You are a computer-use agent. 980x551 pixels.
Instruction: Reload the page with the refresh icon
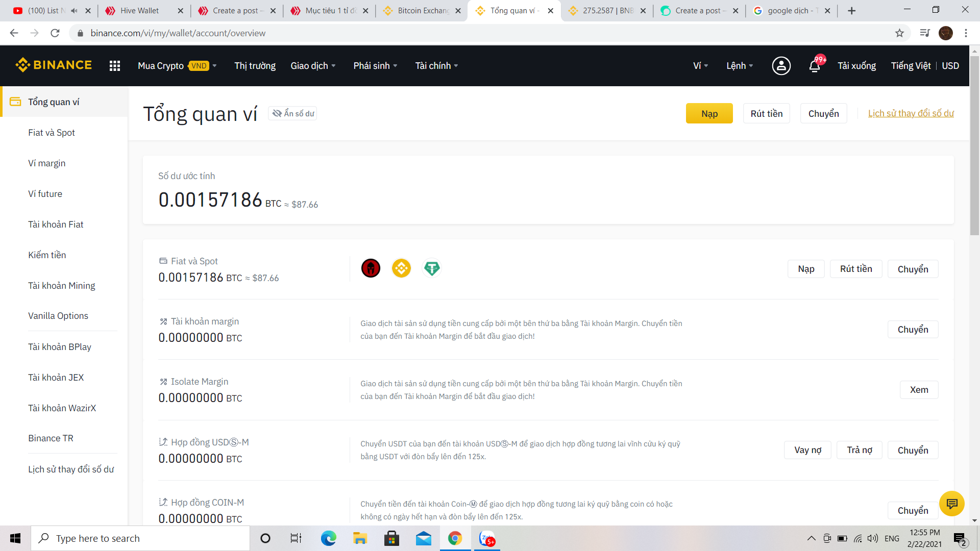coord(55,33)
